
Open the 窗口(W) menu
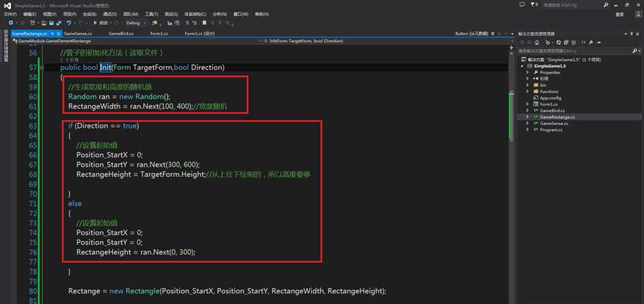240,14
